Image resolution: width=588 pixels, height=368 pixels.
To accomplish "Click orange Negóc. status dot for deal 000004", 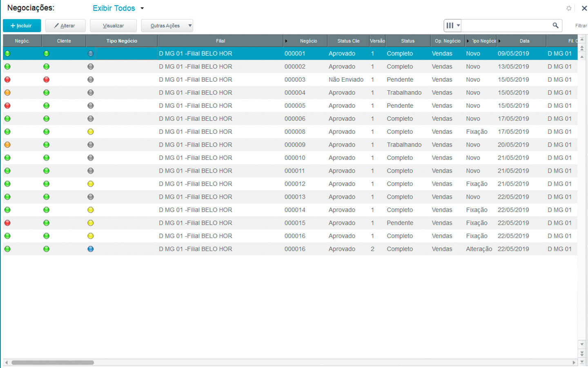I will [x=7, y=93].
